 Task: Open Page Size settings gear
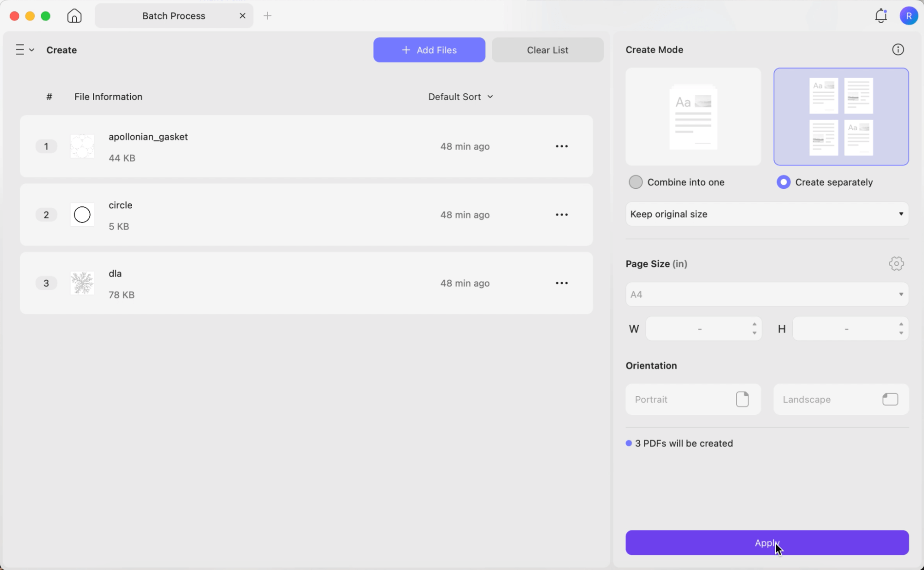pyautogui.click(x=896, y=264)
